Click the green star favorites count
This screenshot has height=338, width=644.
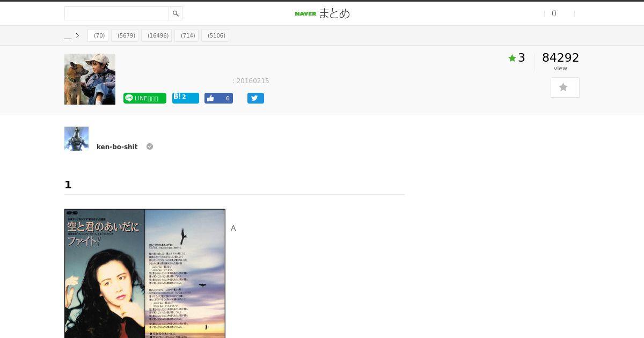(x=517, y=58)
